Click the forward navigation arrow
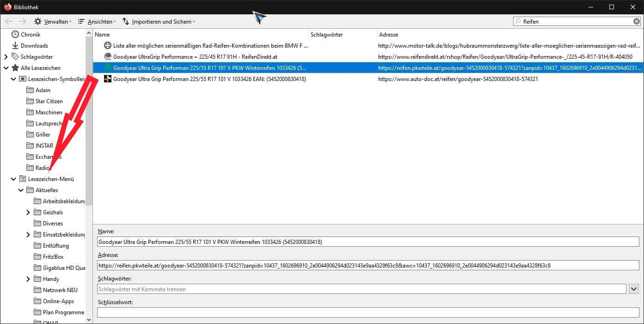This screenshot has width=644, height=324. tap(23, 22)
